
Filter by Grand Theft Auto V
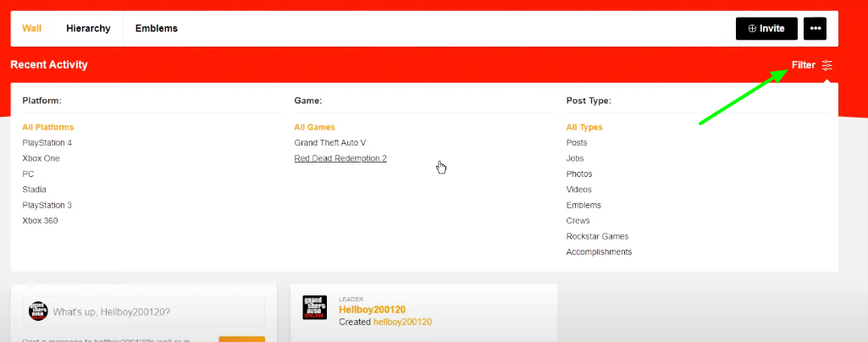click(x=330, y=143)
